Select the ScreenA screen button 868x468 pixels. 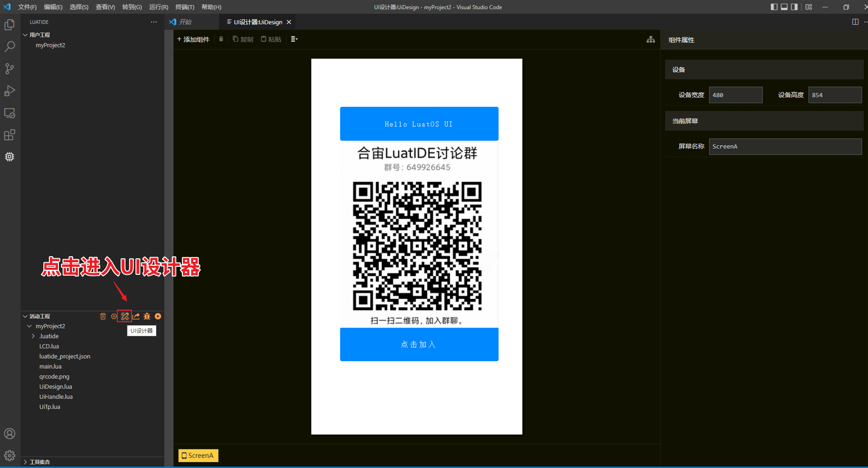[198, 455]
